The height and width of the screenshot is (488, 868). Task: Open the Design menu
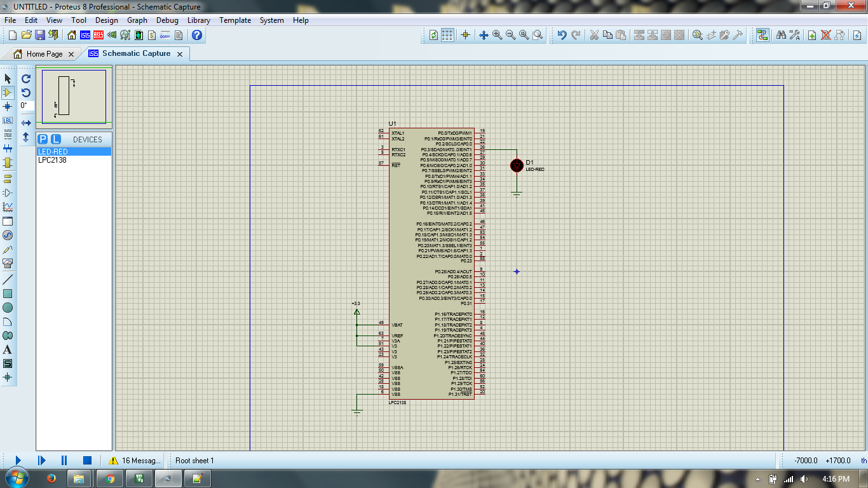tap(107, 20)
